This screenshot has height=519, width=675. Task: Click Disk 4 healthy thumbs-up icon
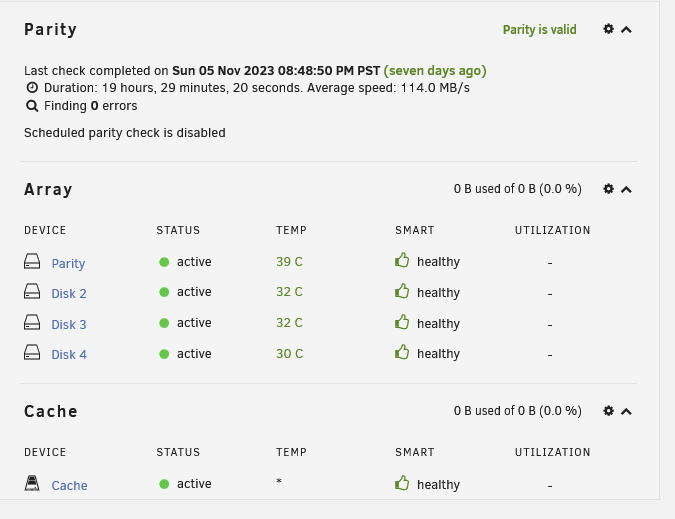(402, 352)
